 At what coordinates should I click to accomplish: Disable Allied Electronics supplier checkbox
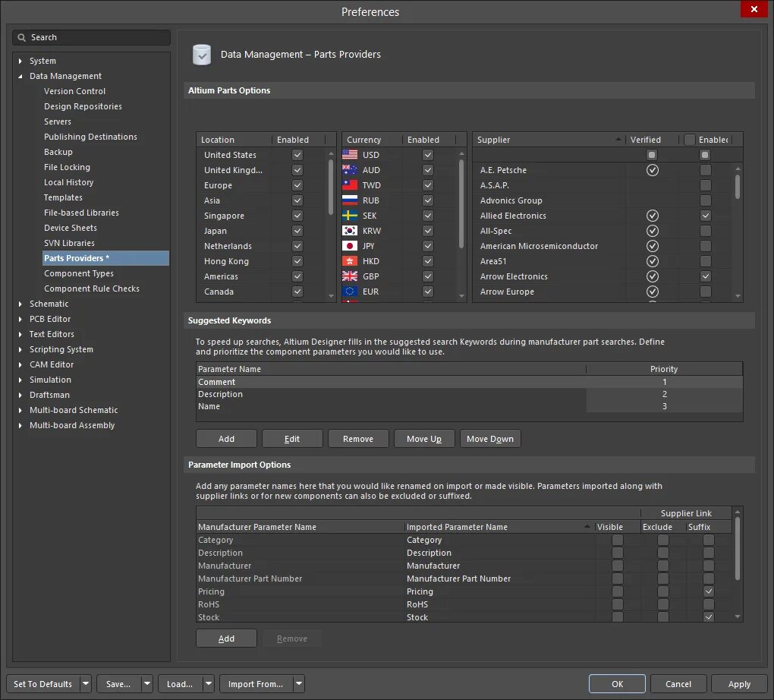click(x=706, y=216)
